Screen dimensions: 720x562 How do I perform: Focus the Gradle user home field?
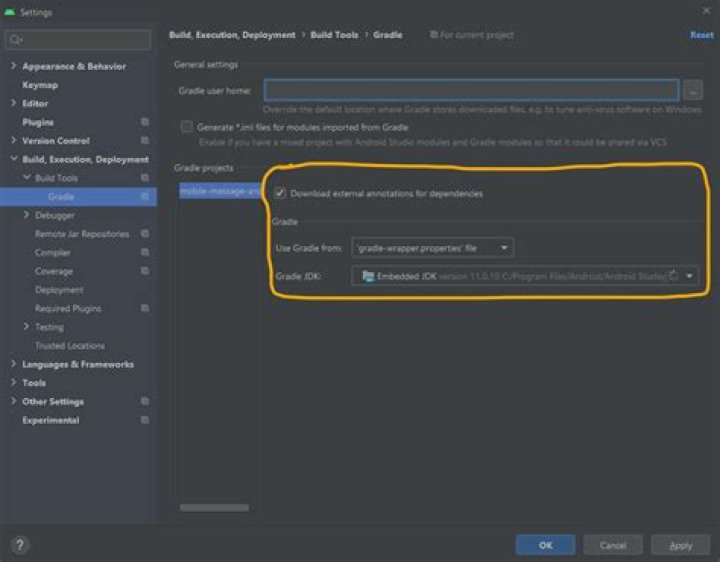pos(472,90)
